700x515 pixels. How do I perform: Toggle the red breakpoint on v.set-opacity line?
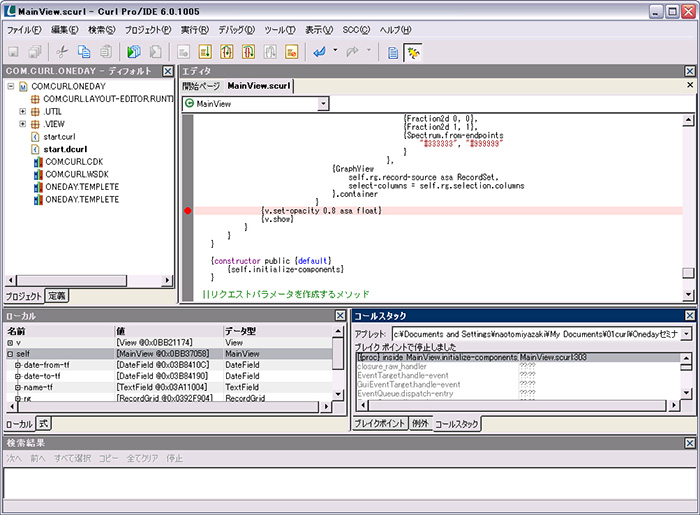[x=187, y=211]
